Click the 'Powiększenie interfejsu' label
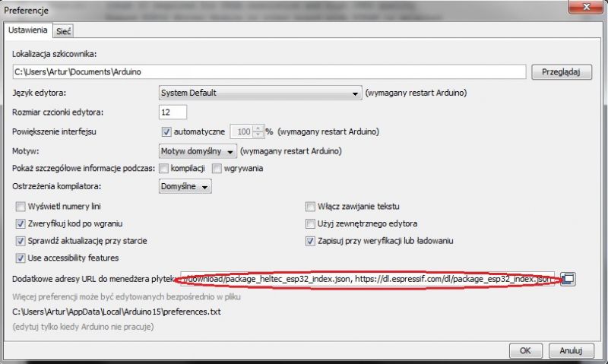 [54, 131]
